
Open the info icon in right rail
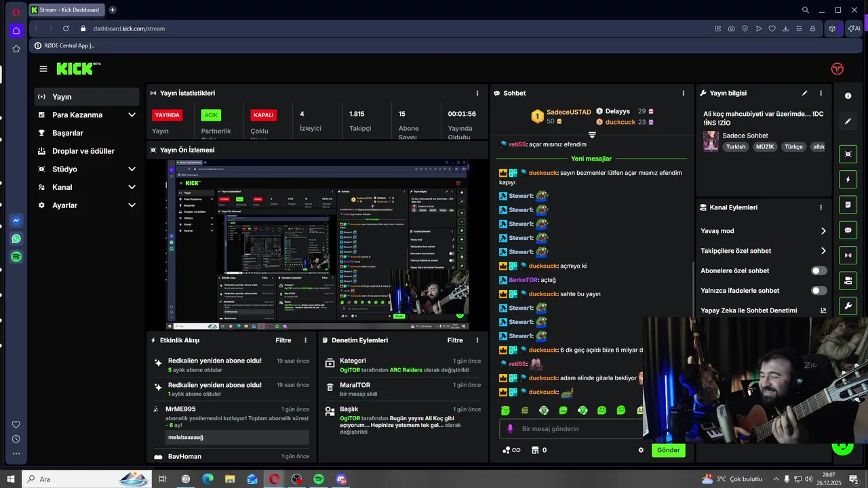(x=848, y=96)
